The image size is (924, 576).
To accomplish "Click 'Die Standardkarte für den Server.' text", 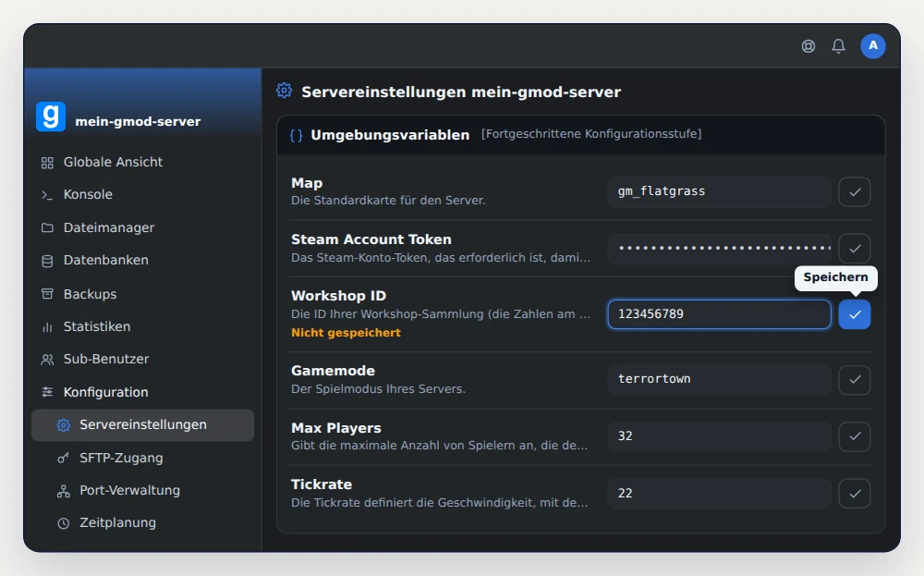I will 388,201.
